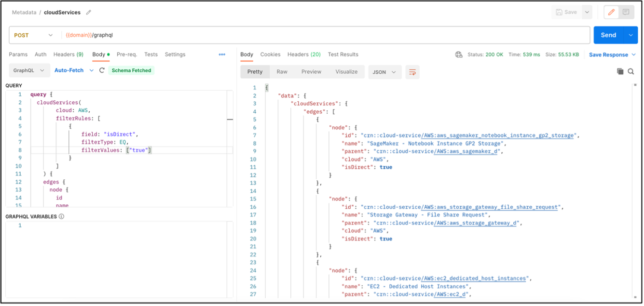Viewport: 644px width, 306px height.
Task: Open the response Headers (20) tab
Action: pyautogui.click(x=304, y=54)
